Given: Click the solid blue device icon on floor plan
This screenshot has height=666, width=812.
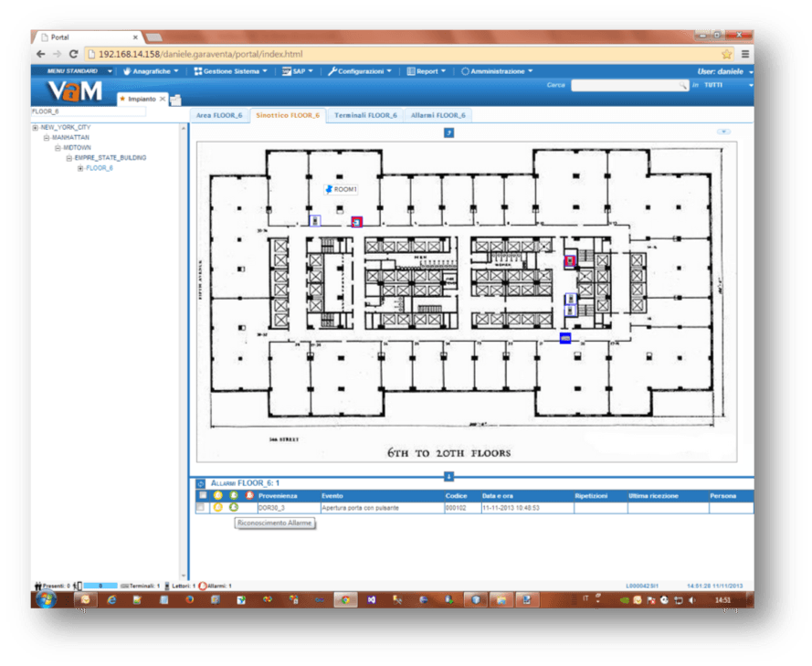Looking at the screenshot, I should pos(565,338).
